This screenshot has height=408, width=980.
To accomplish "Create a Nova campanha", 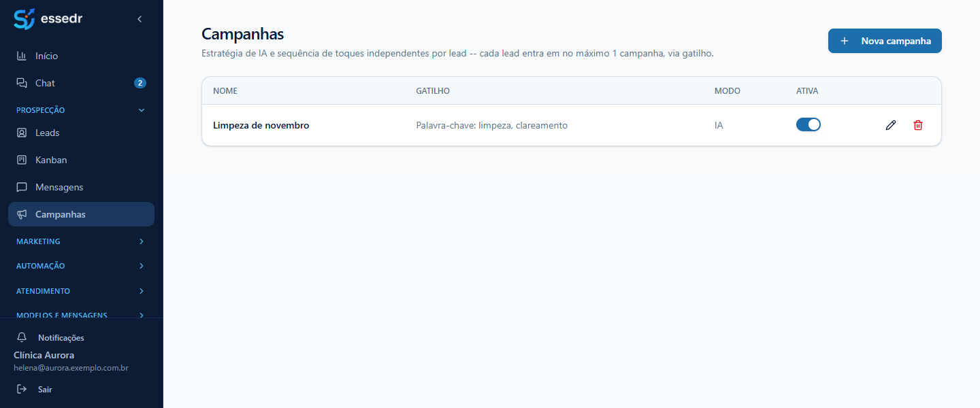I will [x=885, y=41].
